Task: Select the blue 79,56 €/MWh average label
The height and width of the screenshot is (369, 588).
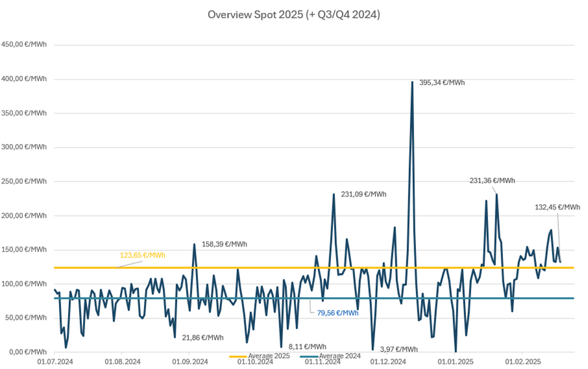Action: click(x=337, y=313)
